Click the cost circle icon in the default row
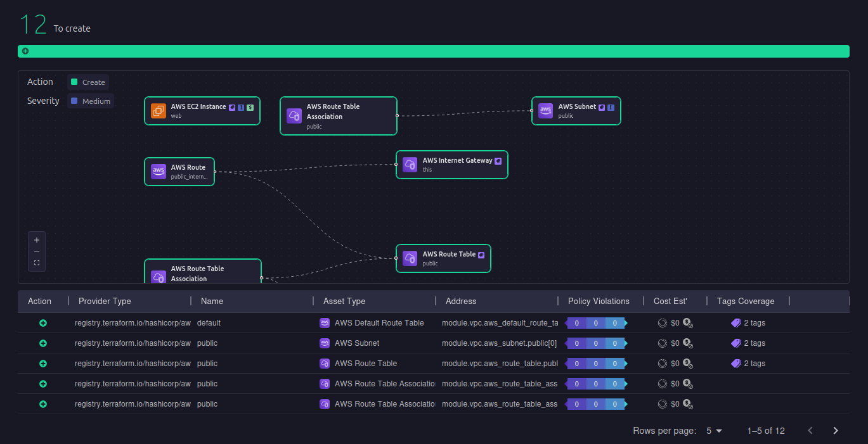This screenshot has width=868, height=444. tap(663, 323)
